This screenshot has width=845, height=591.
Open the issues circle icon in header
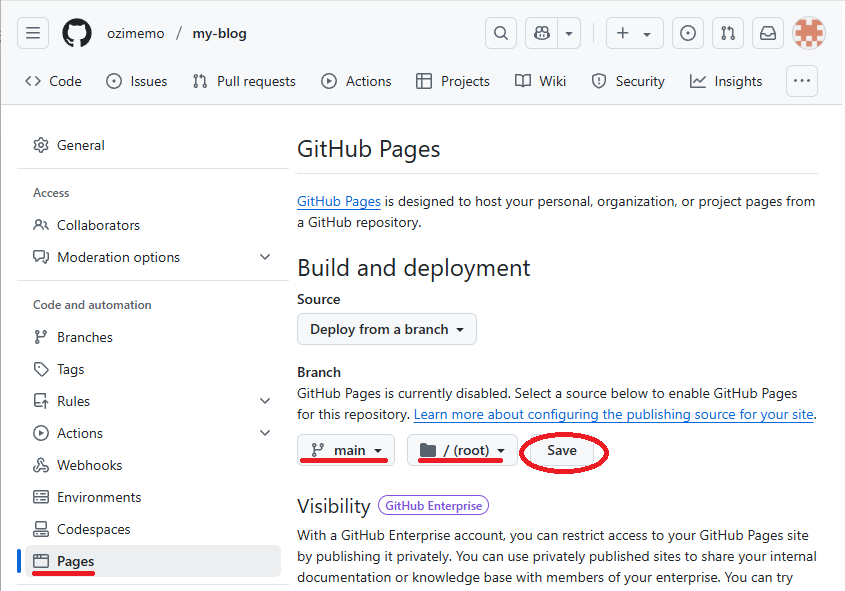pos(688,33)
